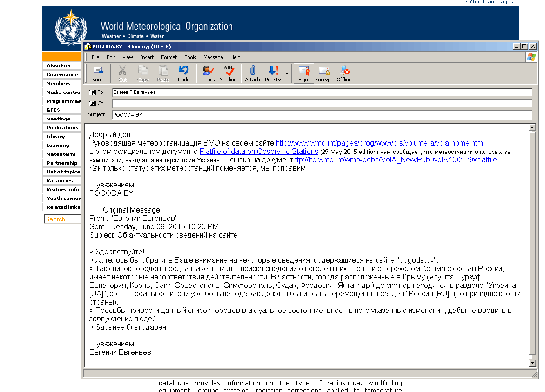Open the Tools menu

coord(190,57)
